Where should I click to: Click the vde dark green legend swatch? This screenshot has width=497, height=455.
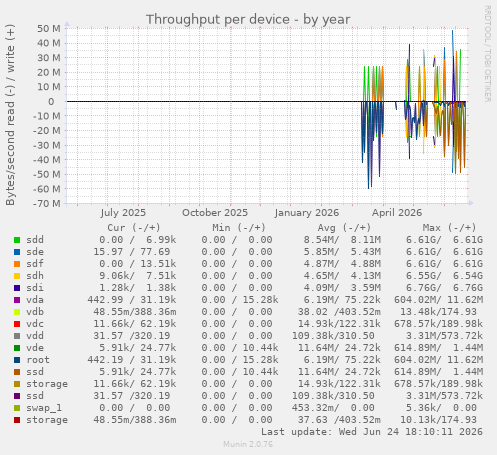point(17,348)
